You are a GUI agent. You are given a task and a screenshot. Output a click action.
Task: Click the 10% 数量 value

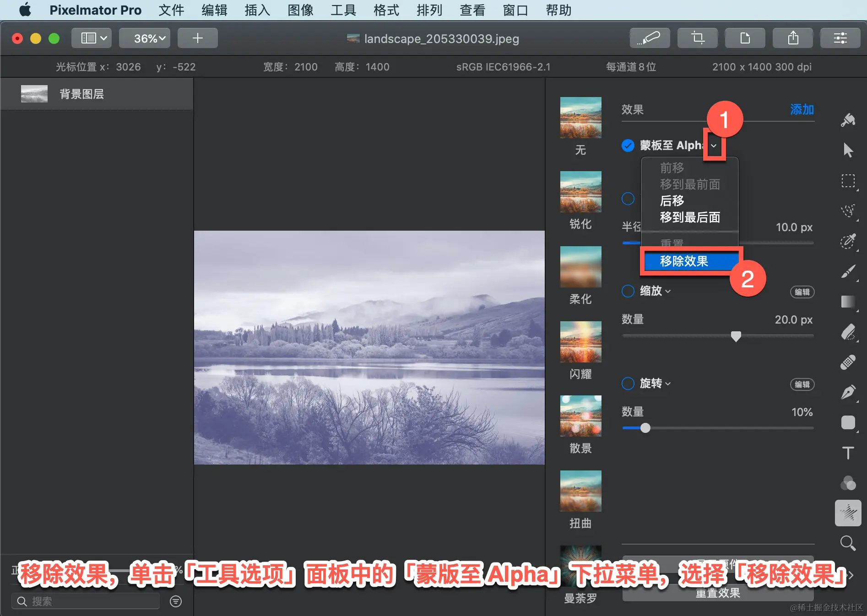[x=802, y=412]
